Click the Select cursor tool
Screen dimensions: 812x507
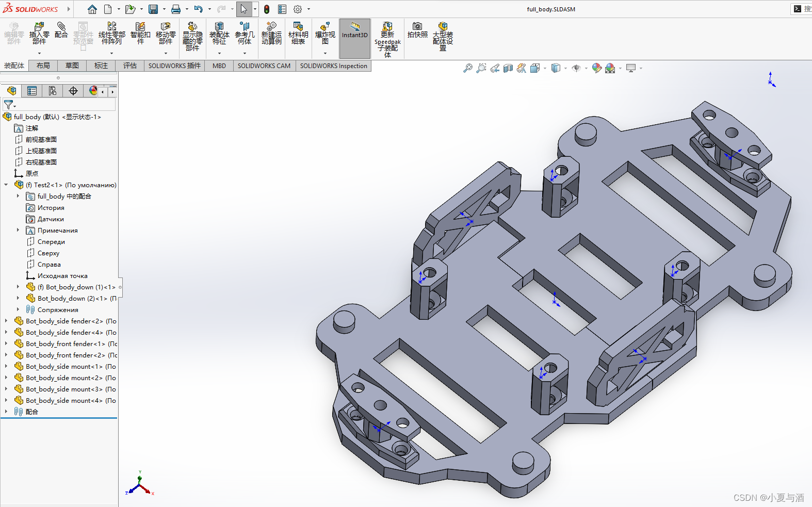pyautogui.click(x=243, y=9)
